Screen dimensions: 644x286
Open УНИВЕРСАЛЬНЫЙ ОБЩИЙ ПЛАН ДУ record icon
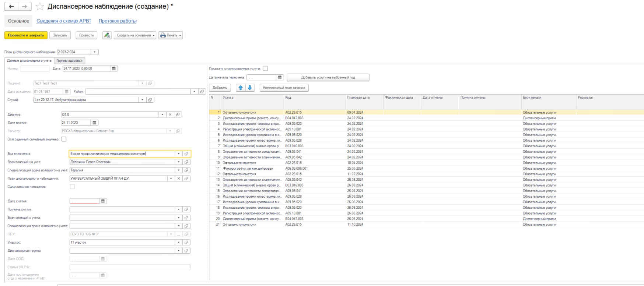[x=186, y=179]
